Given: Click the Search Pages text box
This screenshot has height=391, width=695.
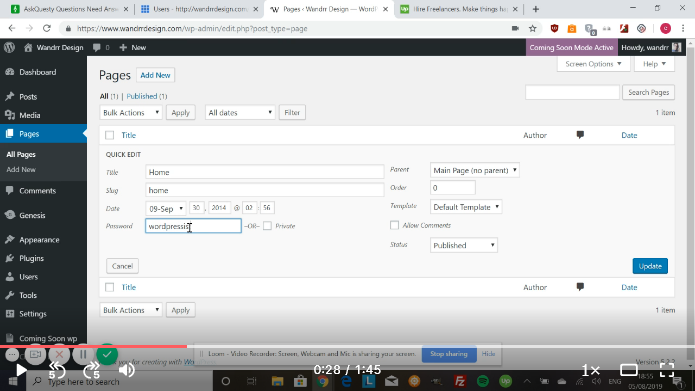Looking at the screenshot, I should click(572, 92).
